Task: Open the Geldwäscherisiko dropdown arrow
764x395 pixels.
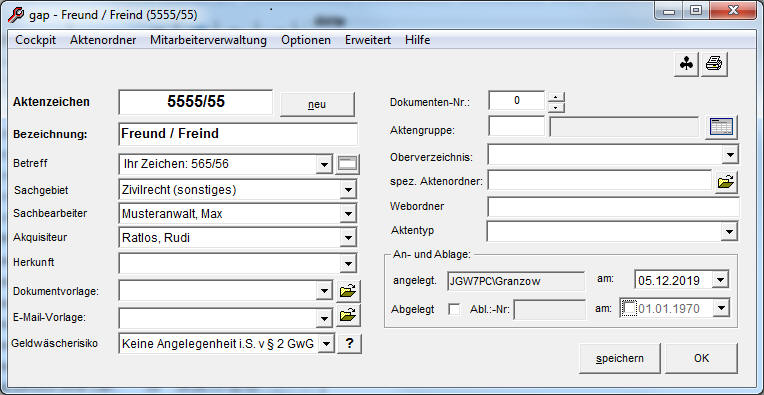Action: click(x=326, y=344)
